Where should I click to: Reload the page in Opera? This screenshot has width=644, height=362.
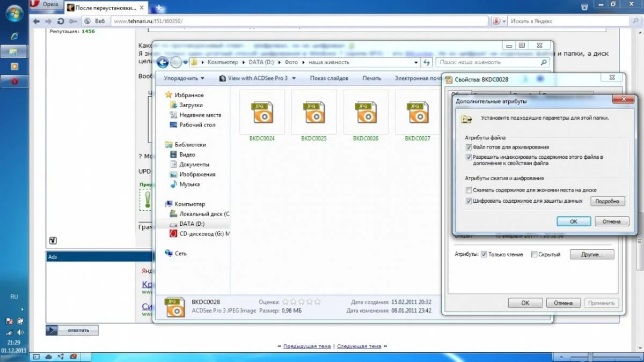[60, 21]
